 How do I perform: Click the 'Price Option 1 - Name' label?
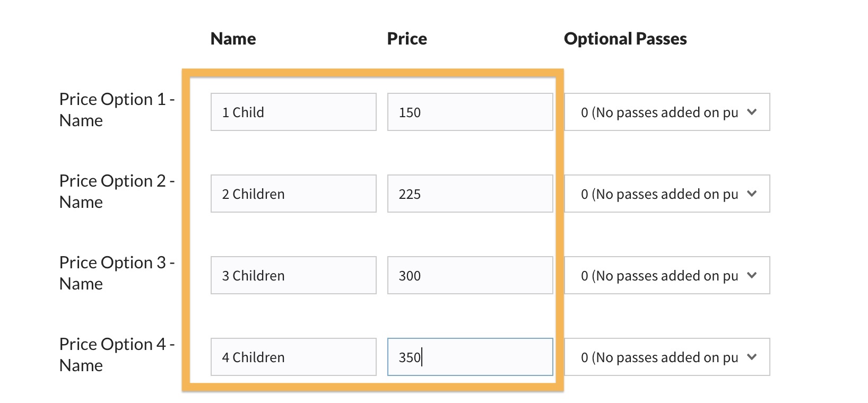[x=117, y=109]
